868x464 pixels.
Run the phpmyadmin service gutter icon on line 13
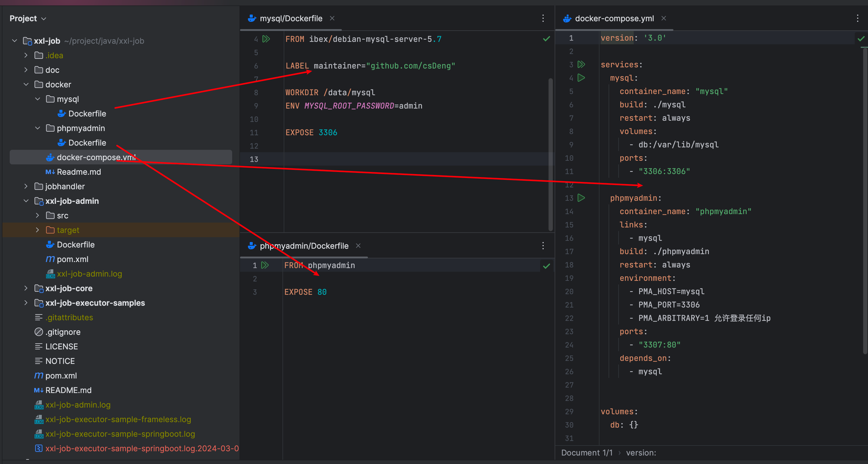[581, 198]
